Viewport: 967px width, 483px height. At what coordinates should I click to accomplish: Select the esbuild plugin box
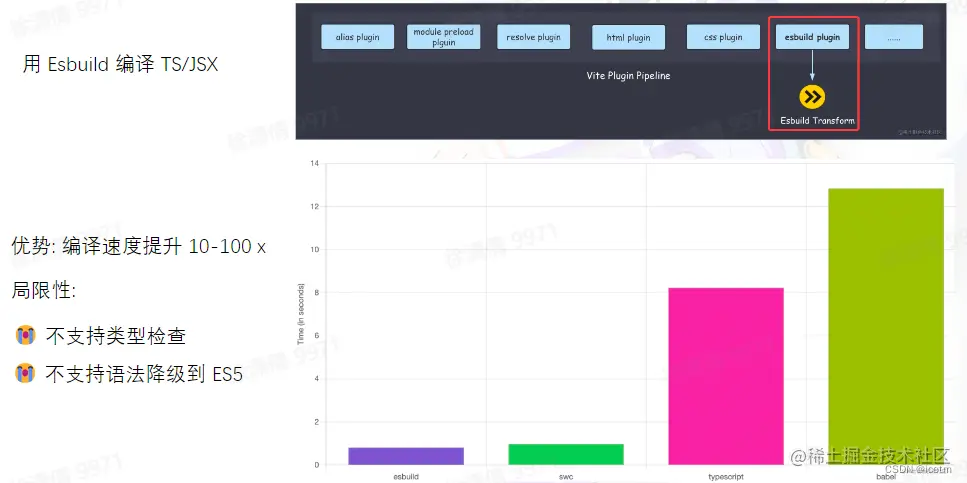click(x=812, y=37)
